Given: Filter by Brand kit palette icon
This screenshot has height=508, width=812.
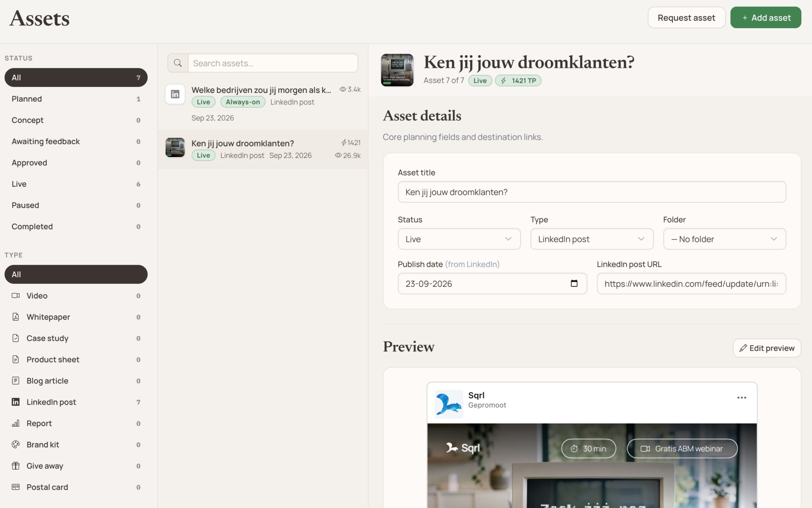Looking at the screenshot, I should (x=16, y=444).
